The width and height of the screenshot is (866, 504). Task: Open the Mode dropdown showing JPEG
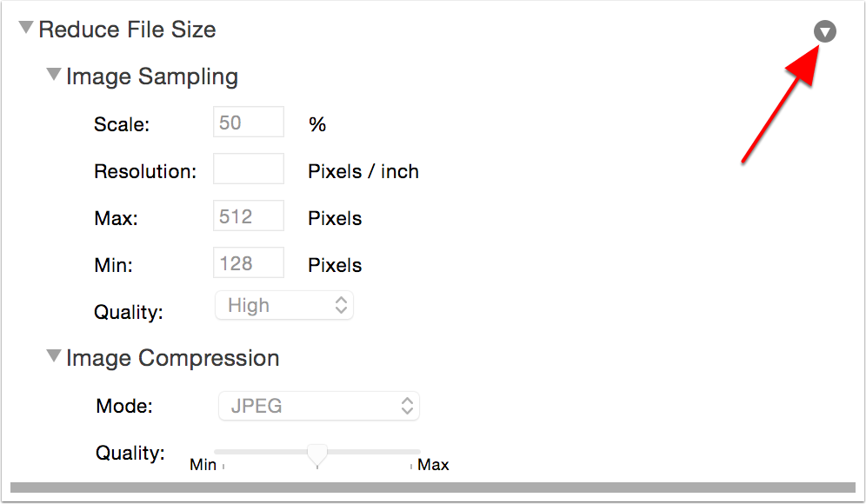coord(317,405)
